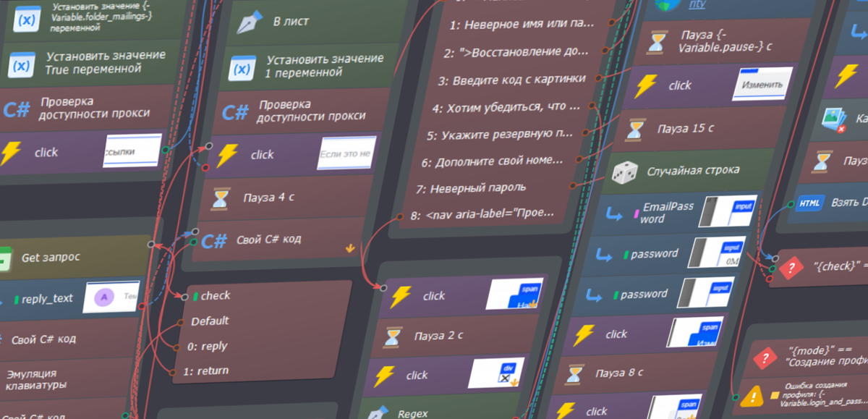Click the image icon of the 'Ка' block

pyautogui.click(x=835, y=119)
